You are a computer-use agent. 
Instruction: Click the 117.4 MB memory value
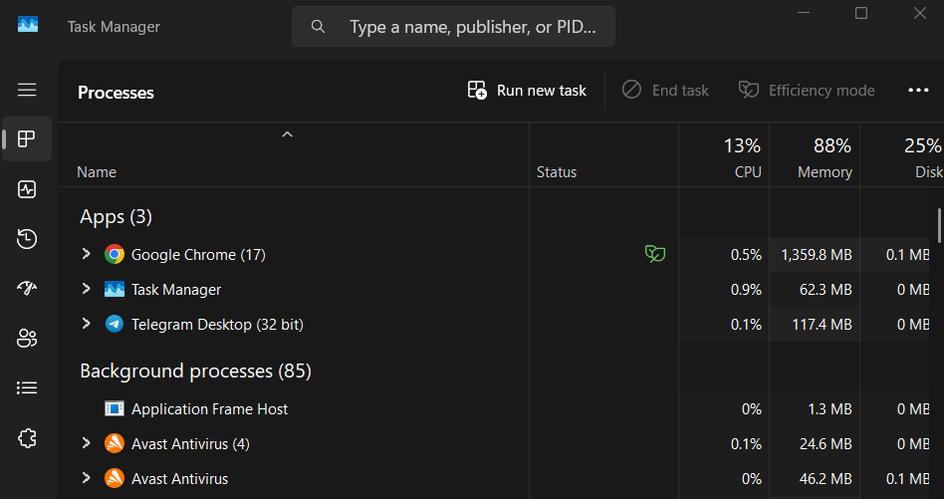[822, 324]
